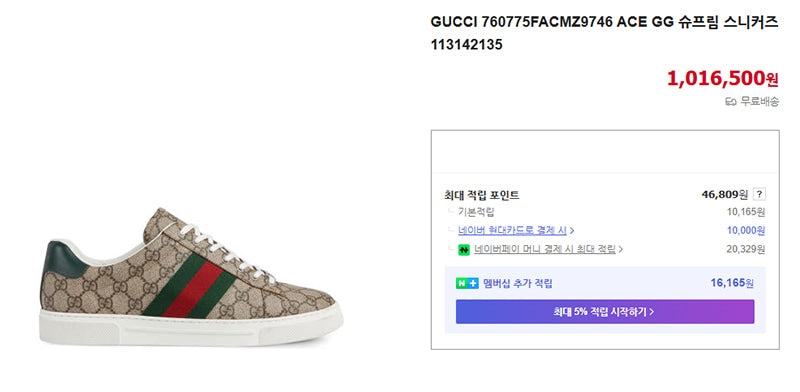Click the question mark help icon beside 46,809원
The height and width of the screenshot is (392, 800).
click(x=759, y=194)
